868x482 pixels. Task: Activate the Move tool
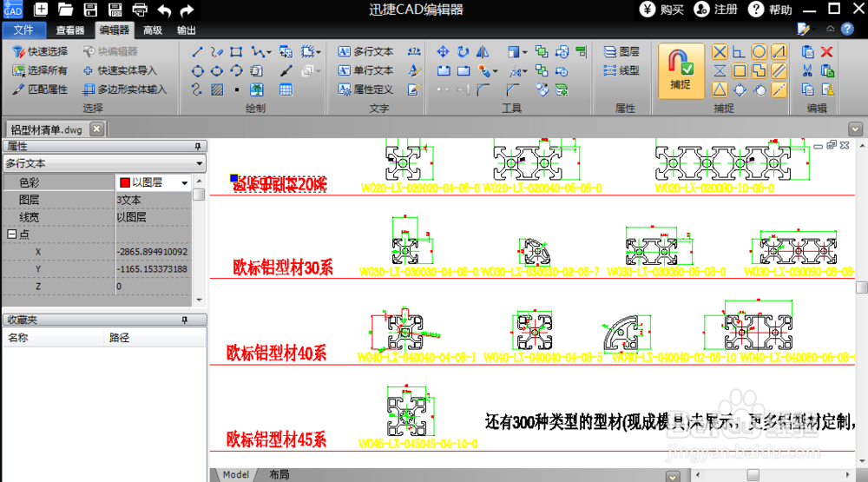tap(443, 52)
